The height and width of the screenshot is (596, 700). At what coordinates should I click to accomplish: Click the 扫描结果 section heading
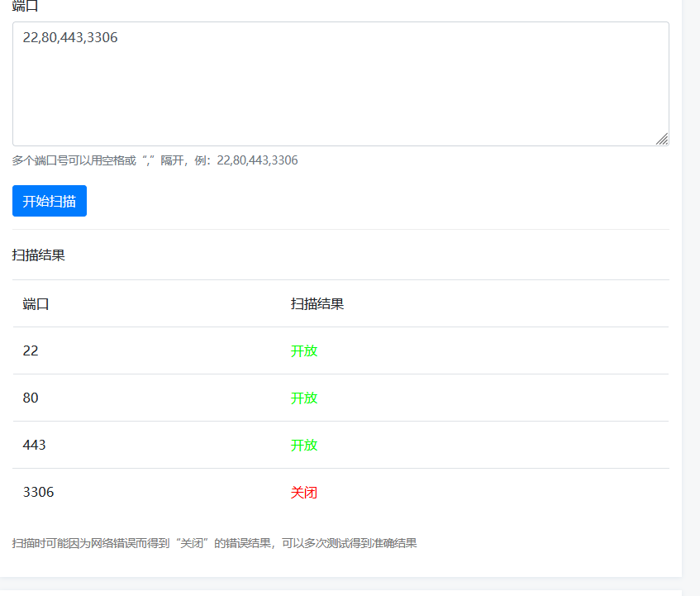[38, 255]
